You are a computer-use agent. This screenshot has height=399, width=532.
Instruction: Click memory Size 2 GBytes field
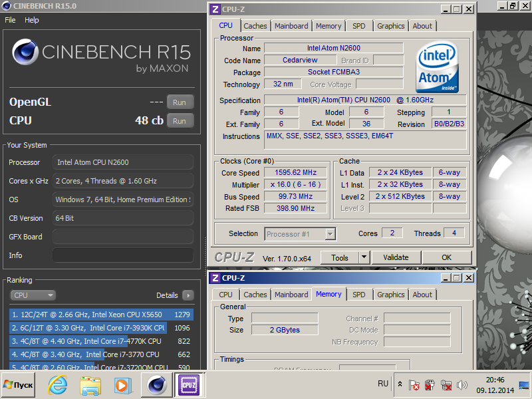tap(285, 330)
